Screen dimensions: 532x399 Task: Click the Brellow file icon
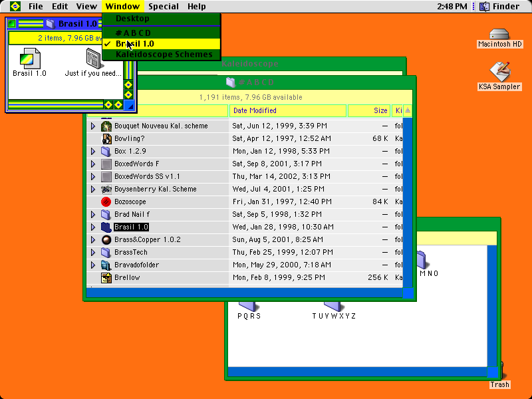pyautogui.click(x=106, y=277)
